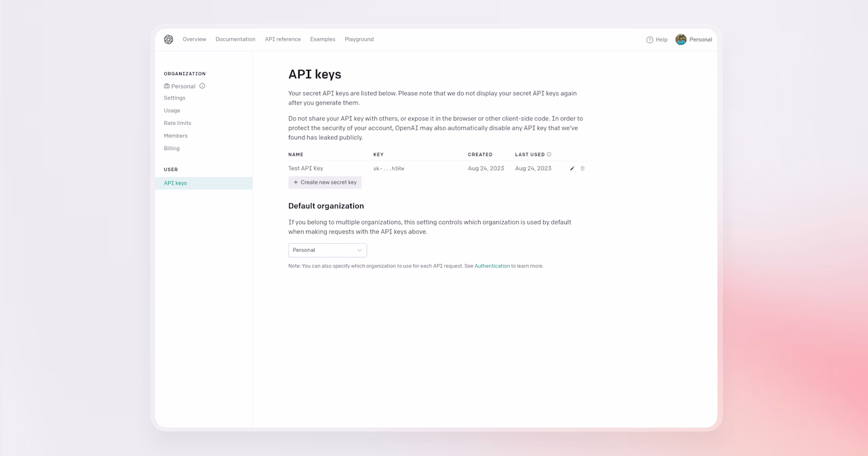868x456 pixels.
Task: Click the dropdown chevron arrow of Personal selector
Action: (359, 250)
